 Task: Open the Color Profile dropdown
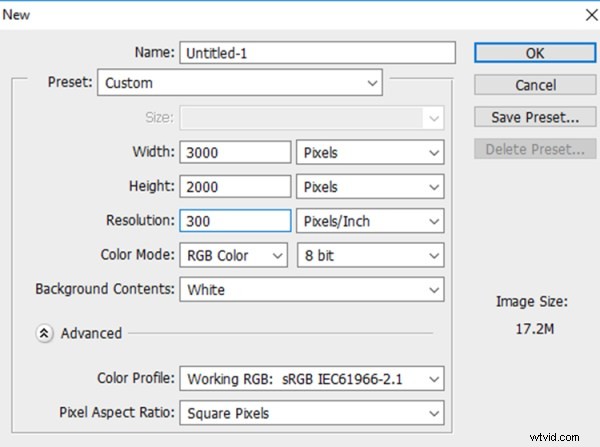point(310,379)
